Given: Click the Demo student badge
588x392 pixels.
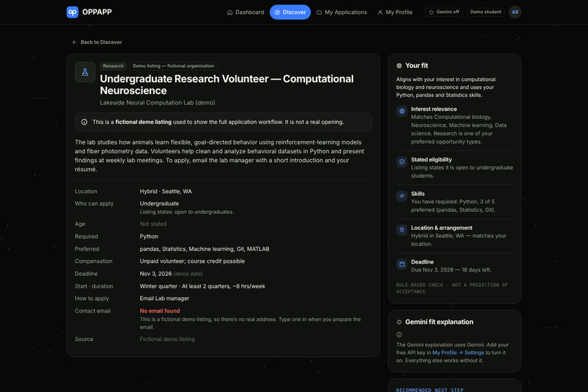Looking at the screenshot, I should tap(485, 12).
